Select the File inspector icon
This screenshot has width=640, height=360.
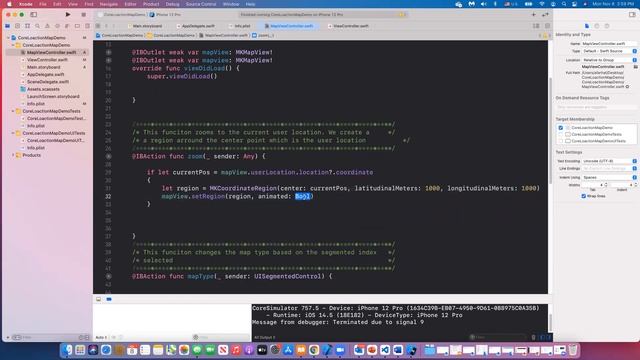587,26
